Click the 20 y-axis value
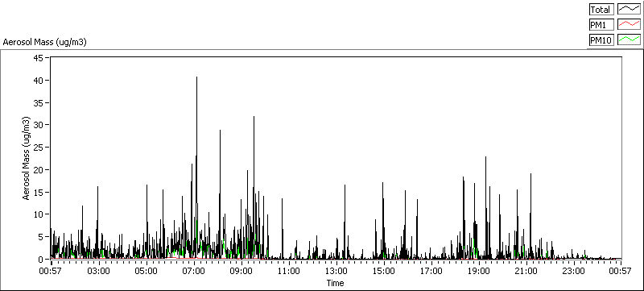Screen dimensions: 644x291 click(39, 170)
